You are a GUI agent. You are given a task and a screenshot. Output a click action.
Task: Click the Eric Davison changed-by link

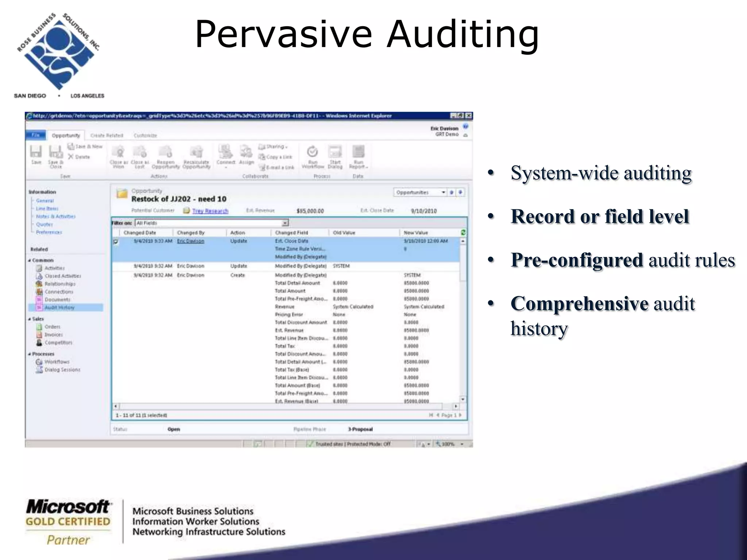[x=190, y=241]
